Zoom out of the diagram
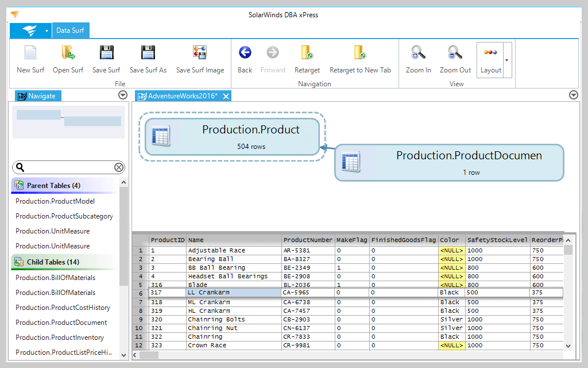 point(455,53)
